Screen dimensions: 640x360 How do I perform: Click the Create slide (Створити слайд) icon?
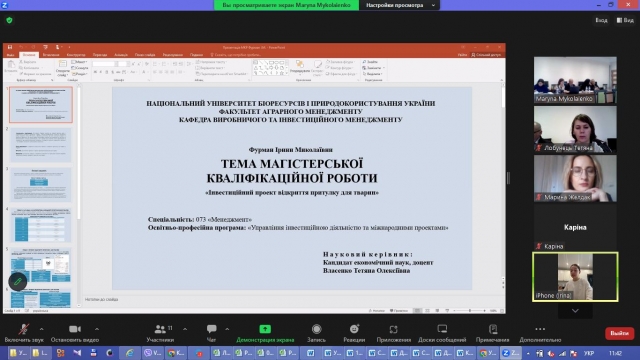(x=62, y=68)
